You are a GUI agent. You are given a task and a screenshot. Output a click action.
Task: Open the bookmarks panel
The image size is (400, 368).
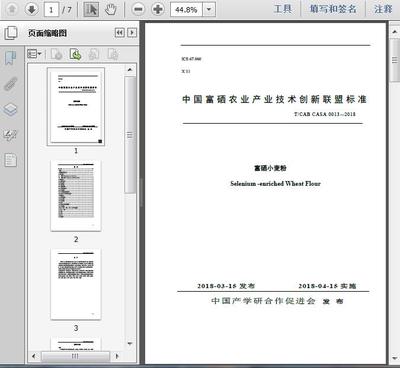pos(10,58)
